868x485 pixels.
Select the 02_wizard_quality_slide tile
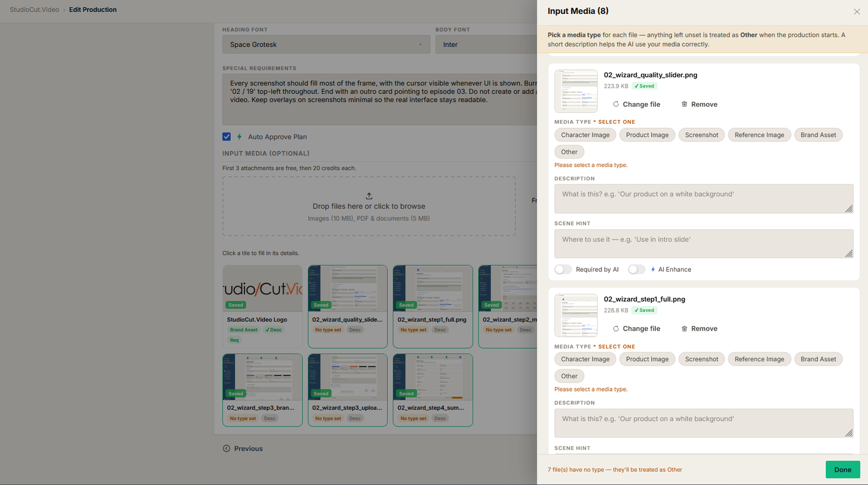pos(348,306)
